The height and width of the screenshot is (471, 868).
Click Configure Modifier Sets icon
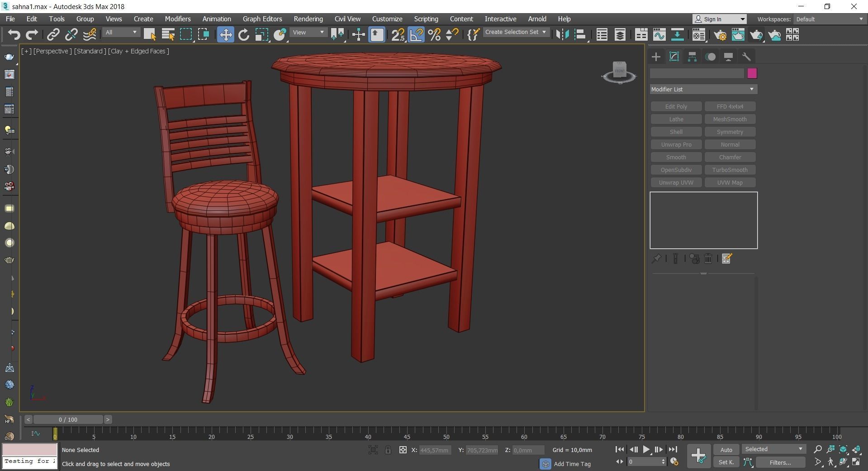point(726,258)
